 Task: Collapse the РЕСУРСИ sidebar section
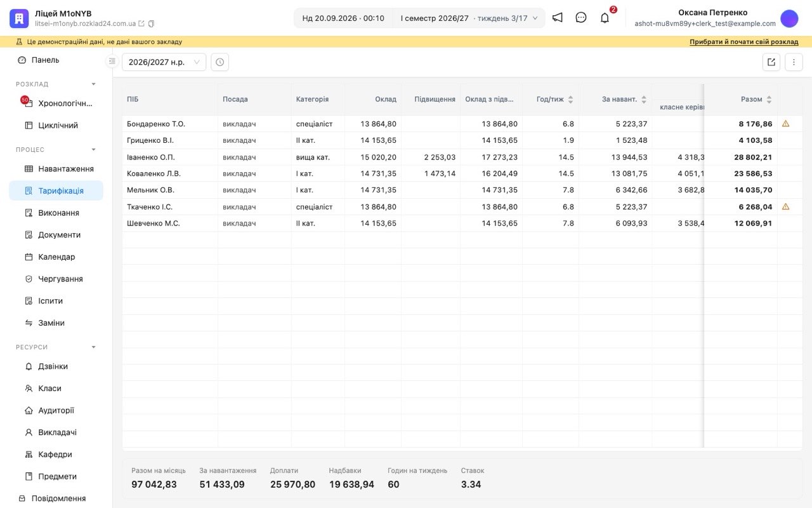point(94,347)
